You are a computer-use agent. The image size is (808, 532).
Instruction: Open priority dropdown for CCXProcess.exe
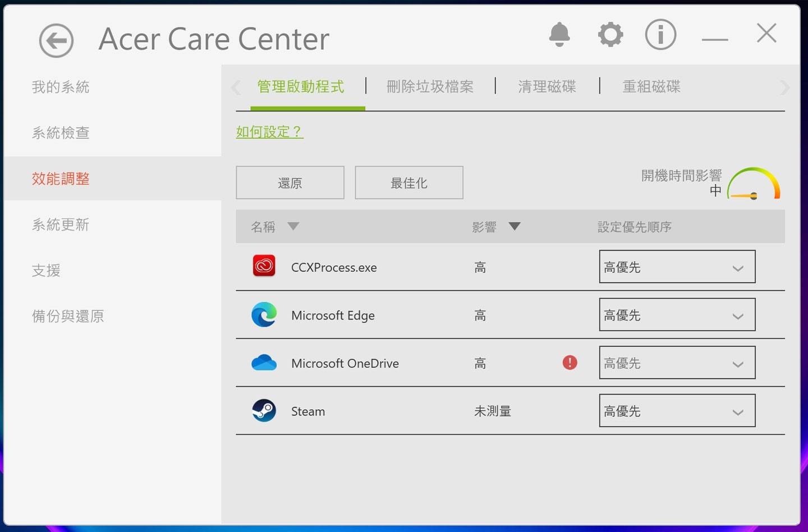(x=677, y=267)
